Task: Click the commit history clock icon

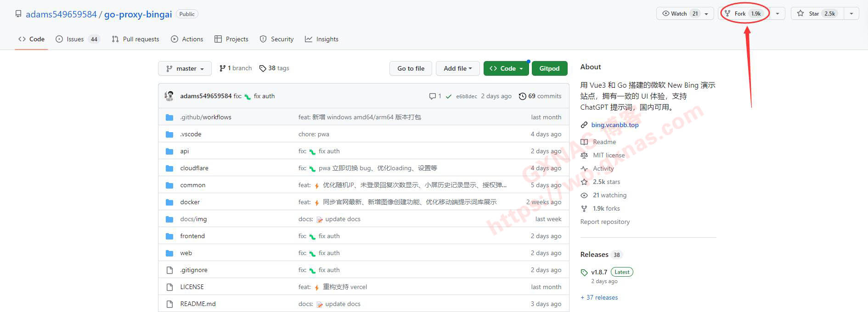Action: click(x=522, y=96)
